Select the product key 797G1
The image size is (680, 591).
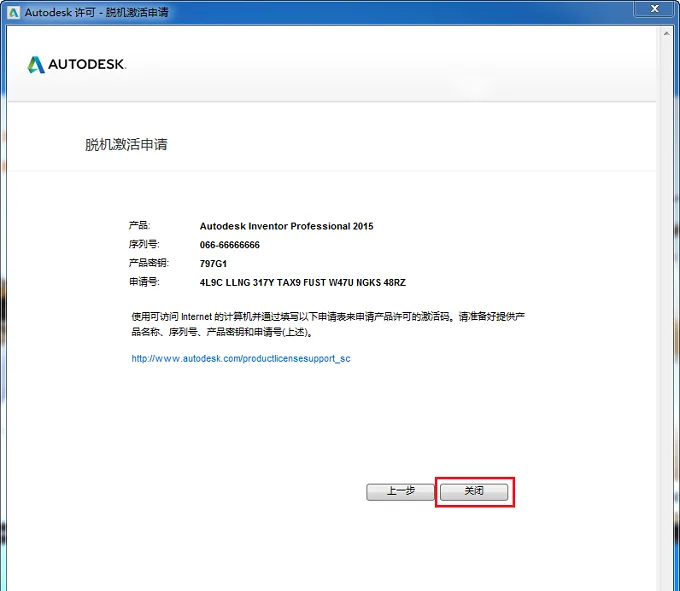(213, 264)
